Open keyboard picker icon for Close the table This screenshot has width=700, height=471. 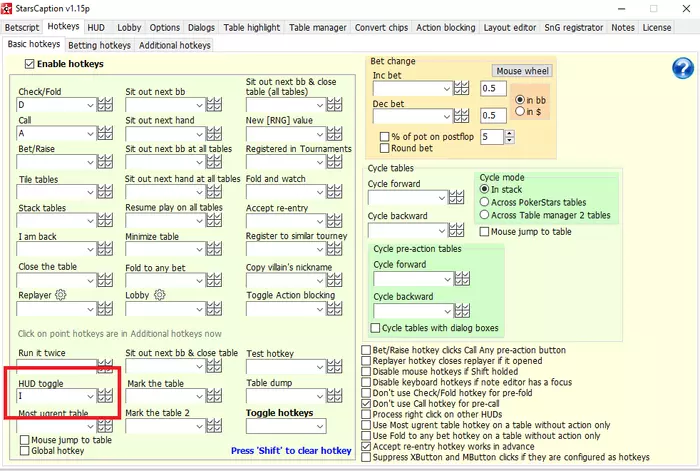[105, 280]
